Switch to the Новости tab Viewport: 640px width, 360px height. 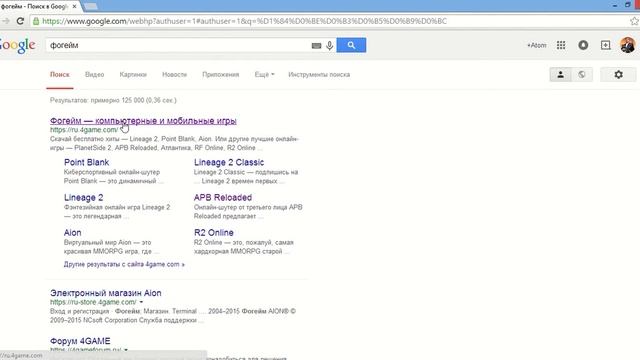(174, 75)
